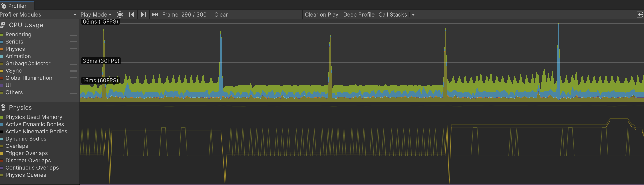This screenshot has height=185, width=644.
Task: Step to next frame
Action: [x=143, y=14]
